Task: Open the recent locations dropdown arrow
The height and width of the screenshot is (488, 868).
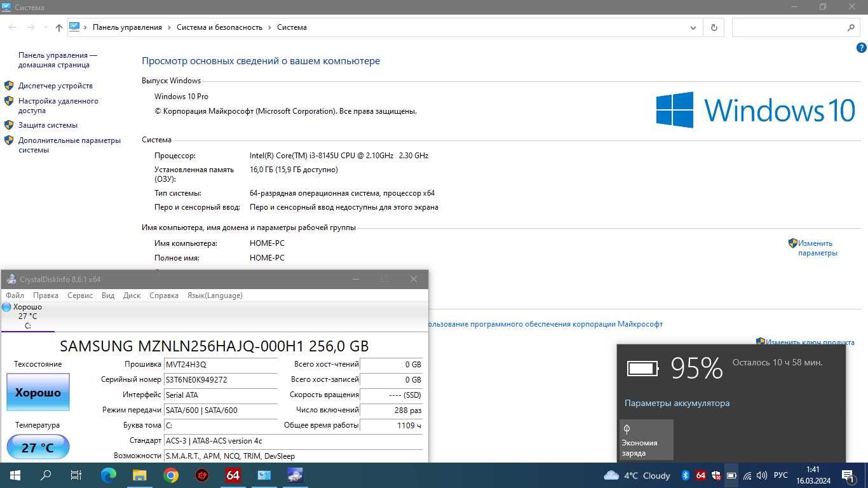Action: [45, 27]
